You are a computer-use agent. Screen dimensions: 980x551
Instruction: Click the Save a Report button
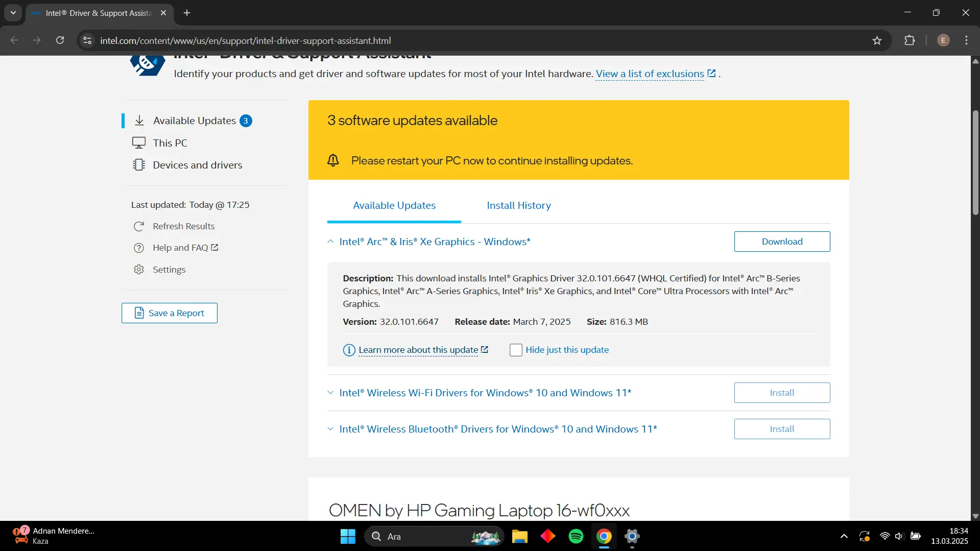[170, 313]
